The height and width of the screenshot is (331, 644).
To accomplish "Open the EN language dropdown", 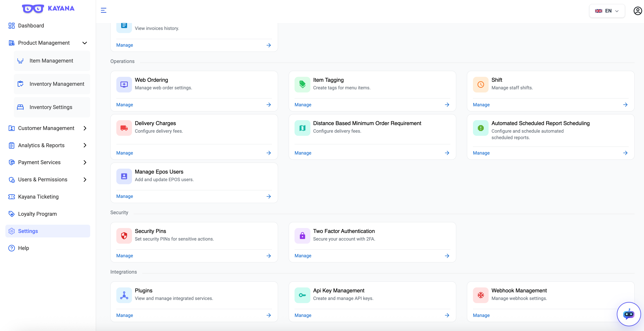I will pos(607,11).
